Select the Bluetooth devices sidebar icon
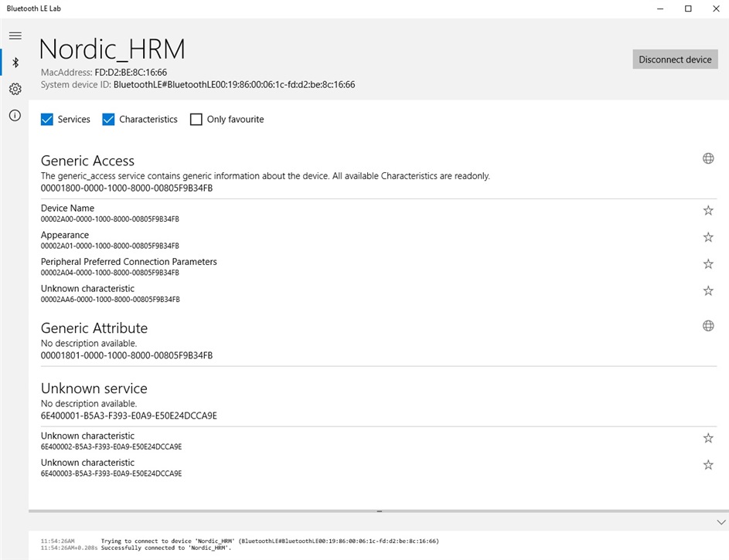Viewport: 729px width, 560px height. pos(15,63)
